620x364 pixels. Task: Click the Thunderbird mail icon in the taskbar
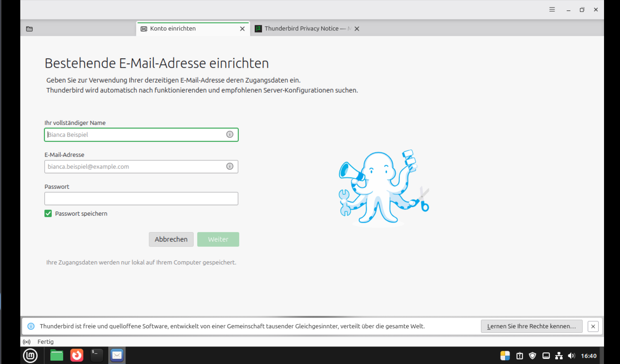point(117,355)
